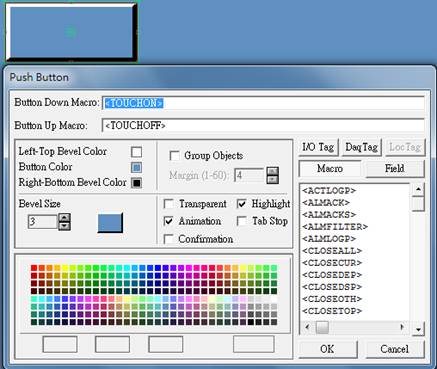Decrease the Bevel Size spinner value
The height and width of the screenshot is (369, 437).
point(64,226)
